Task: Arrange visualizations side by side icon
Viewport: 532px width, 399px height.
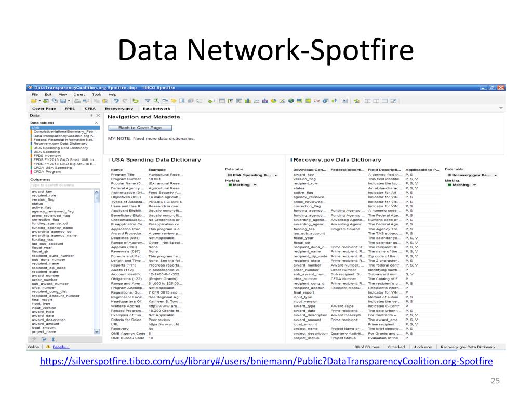Action: pos(376,101)
